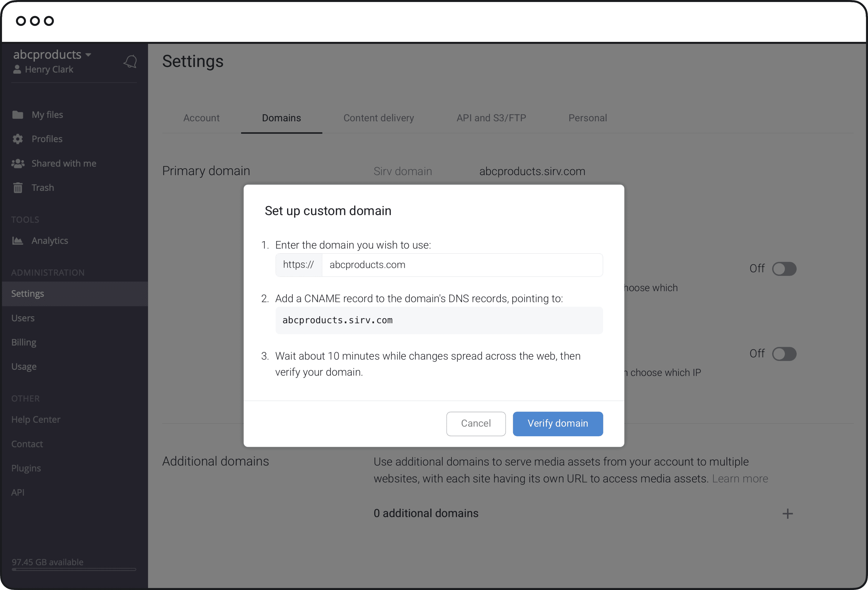Click the Profiles gear icon

coord(17,139)
